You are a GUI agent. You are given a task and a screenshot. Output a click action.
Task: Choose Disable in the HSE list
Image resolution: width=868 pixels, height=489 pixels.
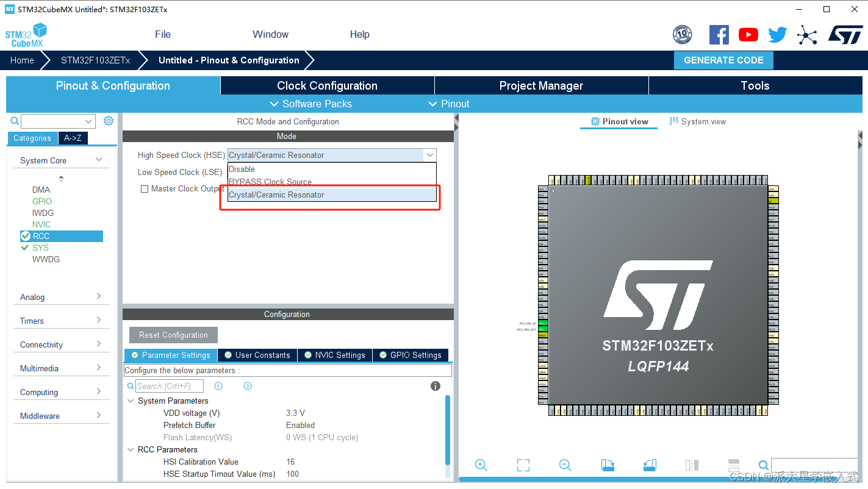coord(332,169)
